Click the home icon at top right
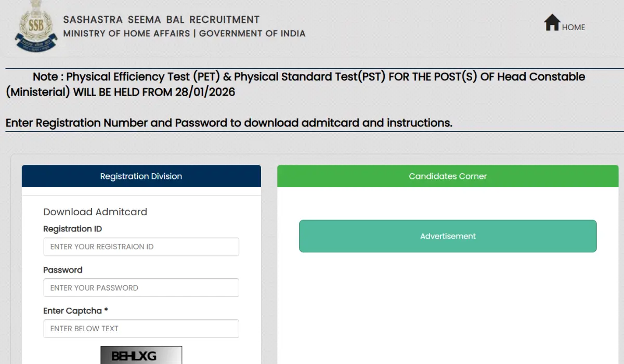The height and width of the screenshot is (364, 624). coord(552,22)
